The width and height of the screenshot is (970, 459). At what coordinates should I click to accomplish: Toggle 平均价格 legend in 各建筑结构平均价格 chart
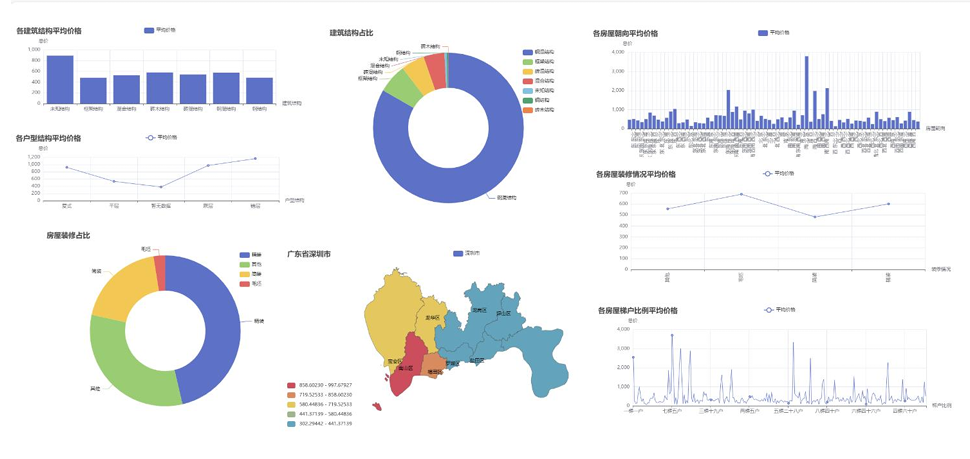point(160,30)
